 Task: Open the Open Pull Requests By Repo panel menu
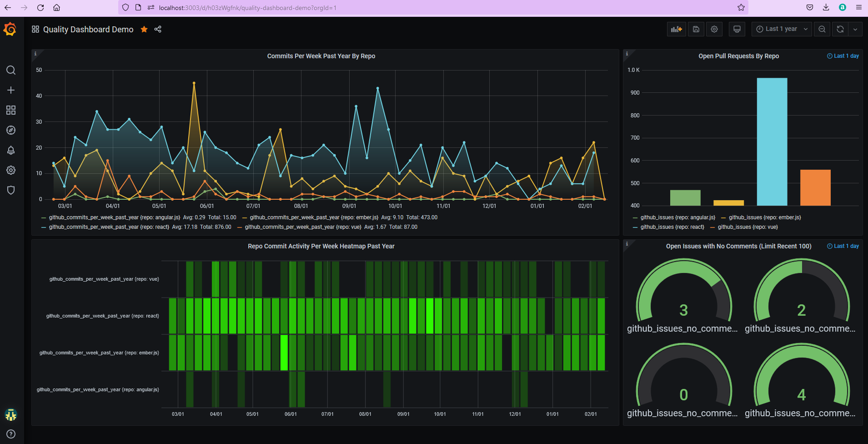(x=738, y=56)
